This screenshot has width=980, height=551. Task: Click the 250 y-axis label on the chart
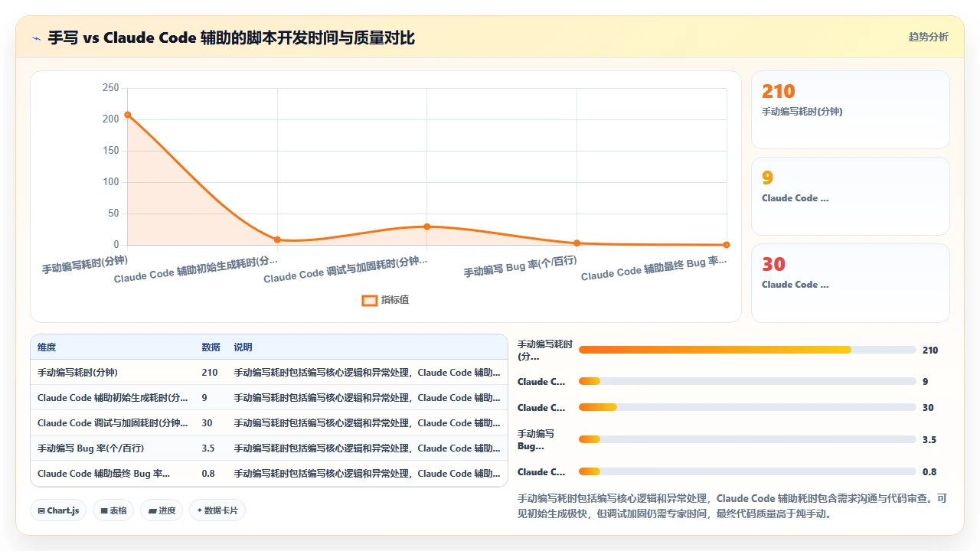[x=111, y=88]
